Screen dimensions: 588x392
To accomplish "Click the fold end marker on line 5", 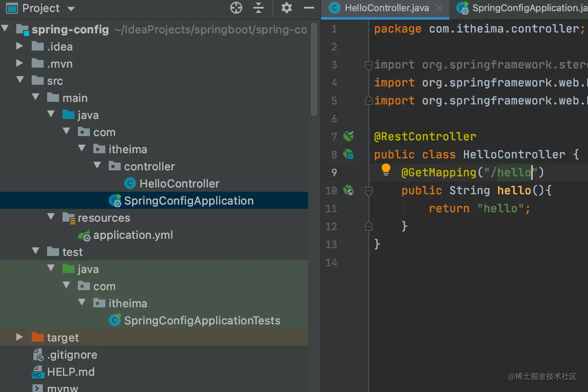I will tap(368, 101).
